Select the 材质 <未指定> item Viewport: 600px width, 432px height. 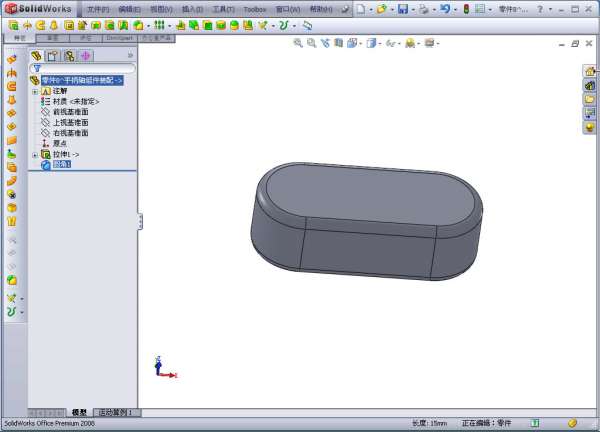coord(76,101)
